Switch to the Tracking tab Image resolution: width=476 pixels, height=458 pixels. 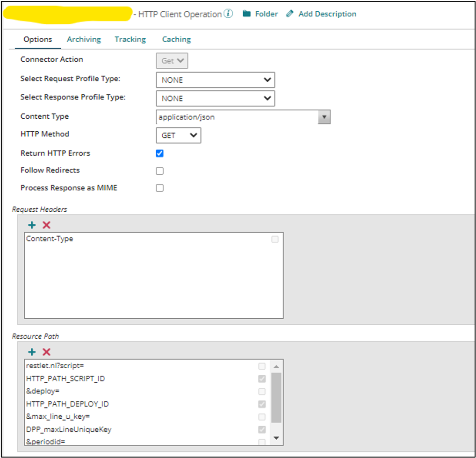click(130, 40)
